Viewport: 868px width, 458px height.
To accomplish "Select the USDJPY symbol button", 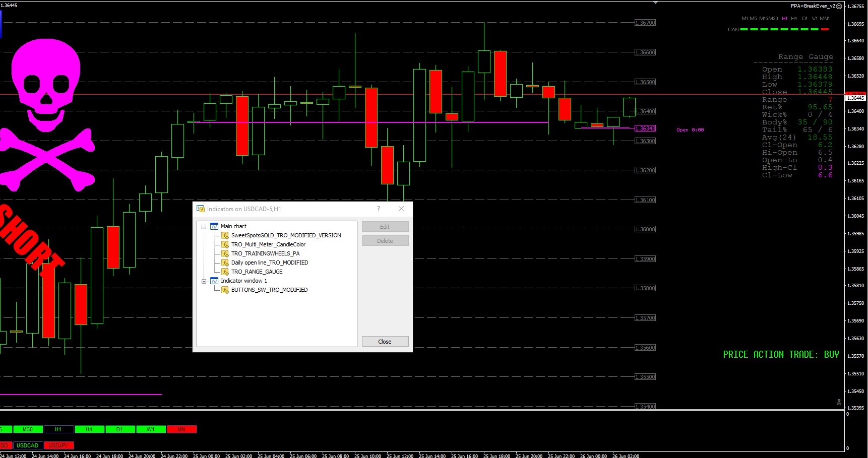I will pyautogui.click(x=58, y=445).
